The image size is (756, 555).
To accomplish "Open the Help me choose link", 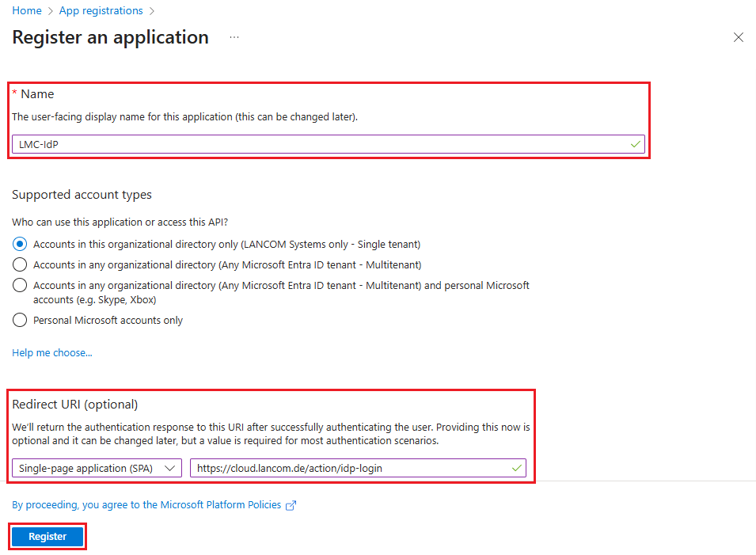I will (52, 353).
